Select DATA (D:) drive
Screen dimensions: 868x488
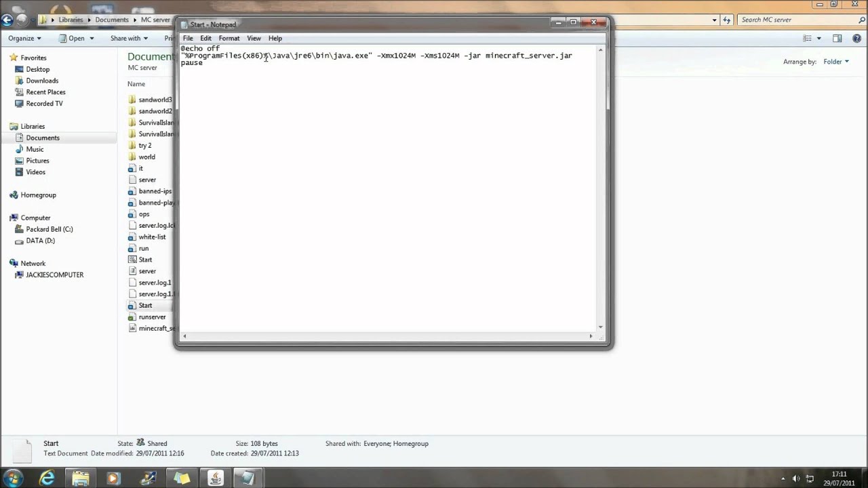coord(40,241)
